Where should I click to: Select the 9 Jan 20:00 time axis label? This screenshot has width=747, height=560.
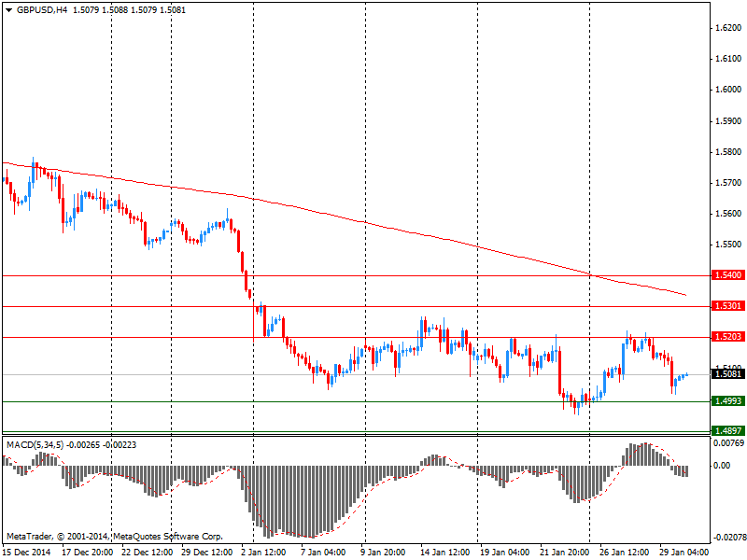[383, 553]
